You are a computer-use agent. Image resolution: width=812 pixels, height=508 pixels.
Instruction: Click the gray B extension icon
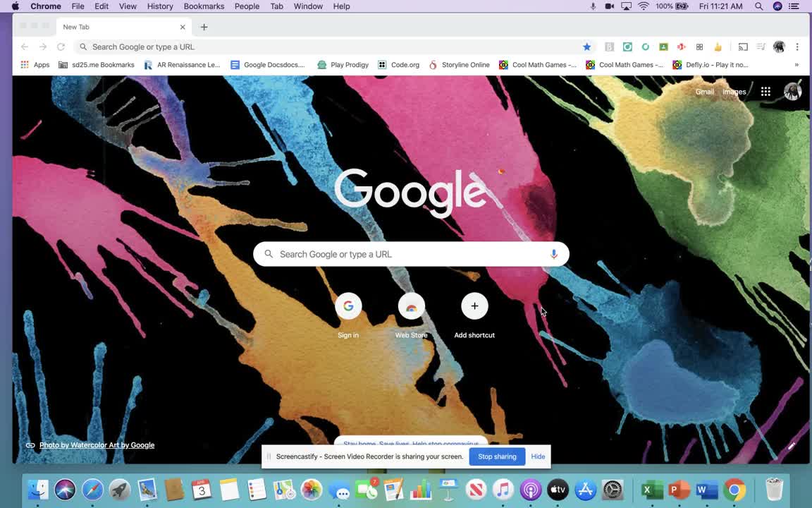pos(610,47)
